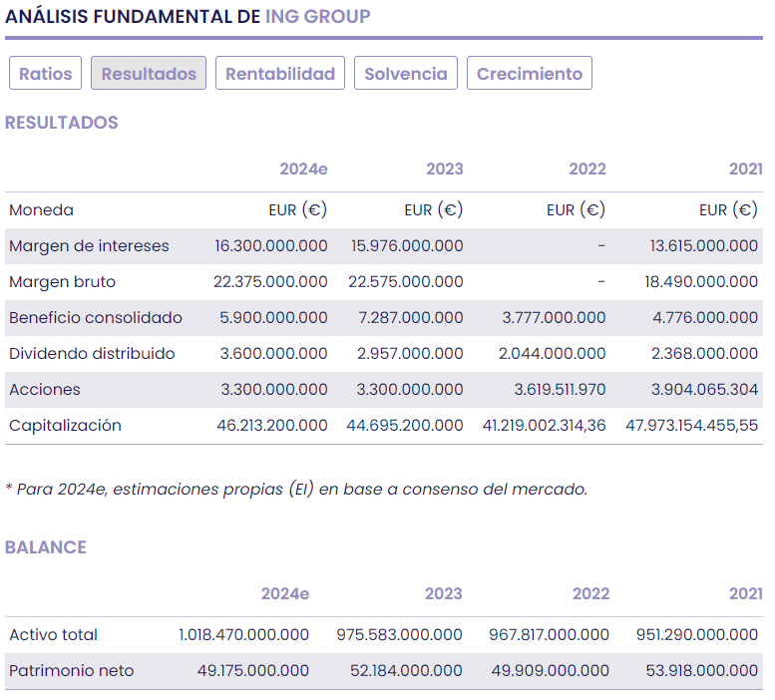Select the Patrimonio neto row label
The height and width of the screenshot is (700, 775).
[x=72, y=670]
